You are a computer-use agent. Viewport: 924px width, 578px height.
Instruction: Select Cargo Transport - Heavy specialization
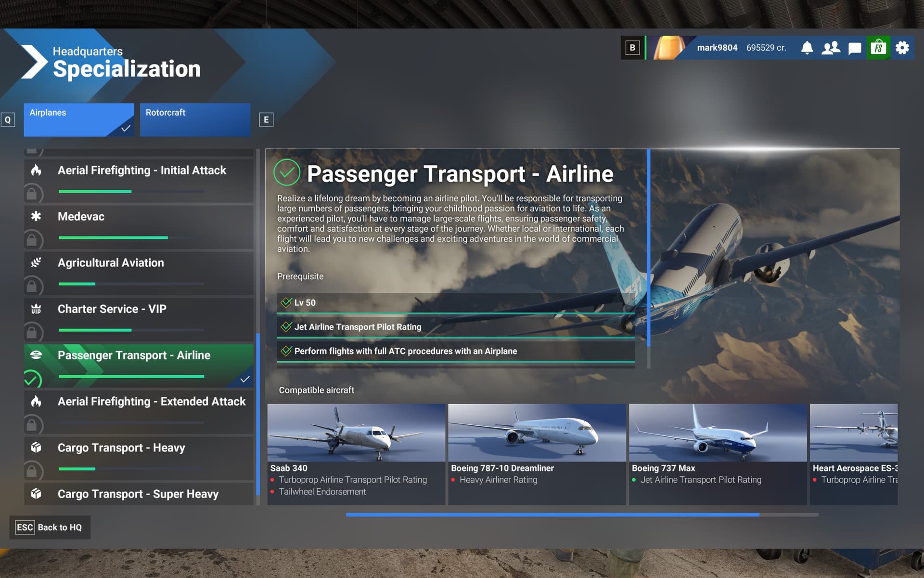[139, 458]
